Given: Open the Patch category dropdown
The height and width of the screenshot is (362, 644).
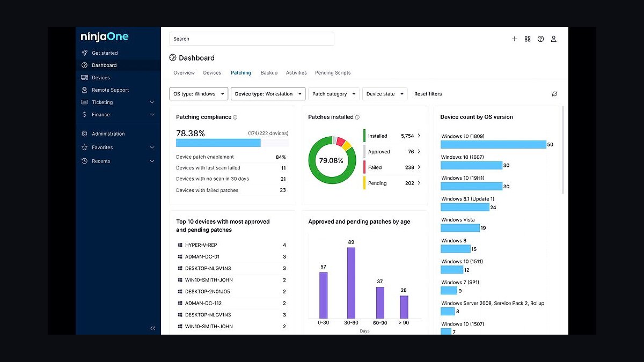Looking at the screenshot, I should pos(333,94).
